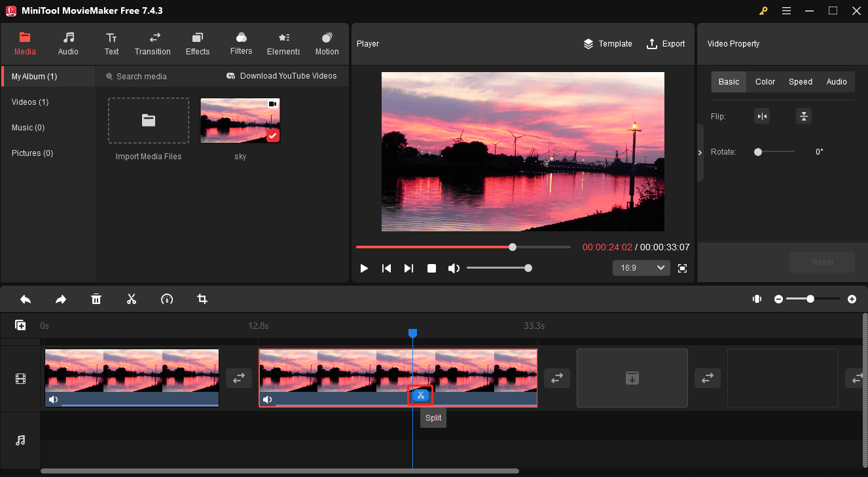The height and width of the screenshot is (477, 868).
Task: Click the Reset button
Action: pos(822,262)
